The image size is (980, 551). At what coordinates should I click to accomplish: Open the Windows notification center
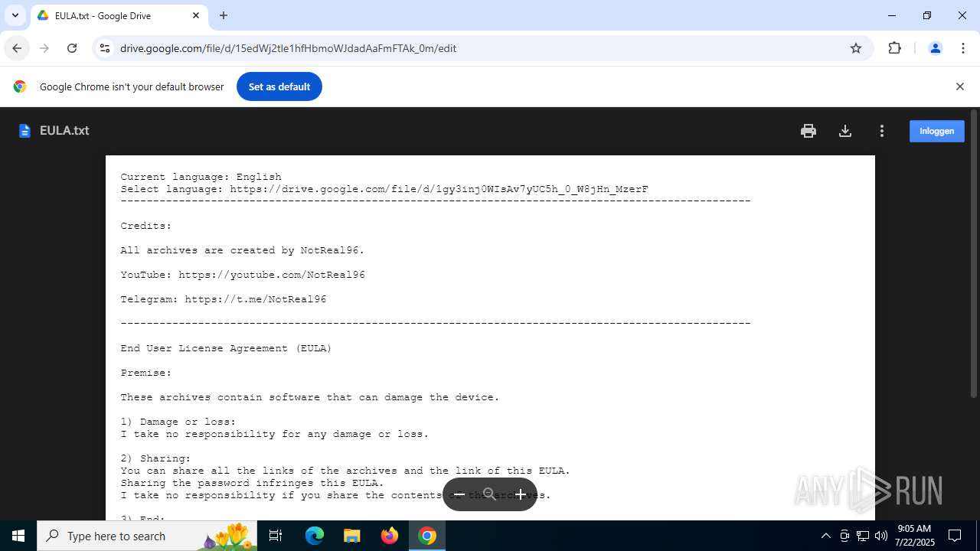tap(955, 536)
